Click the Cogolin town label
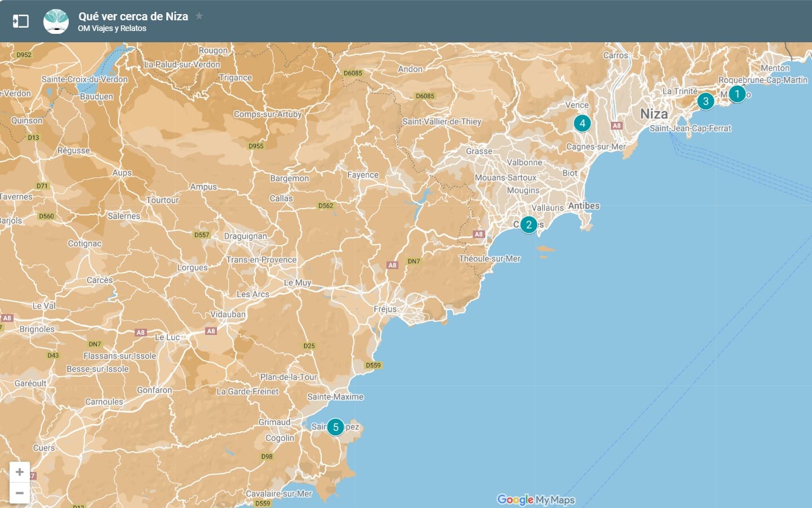Screen dimensions: 812x508 280,438
